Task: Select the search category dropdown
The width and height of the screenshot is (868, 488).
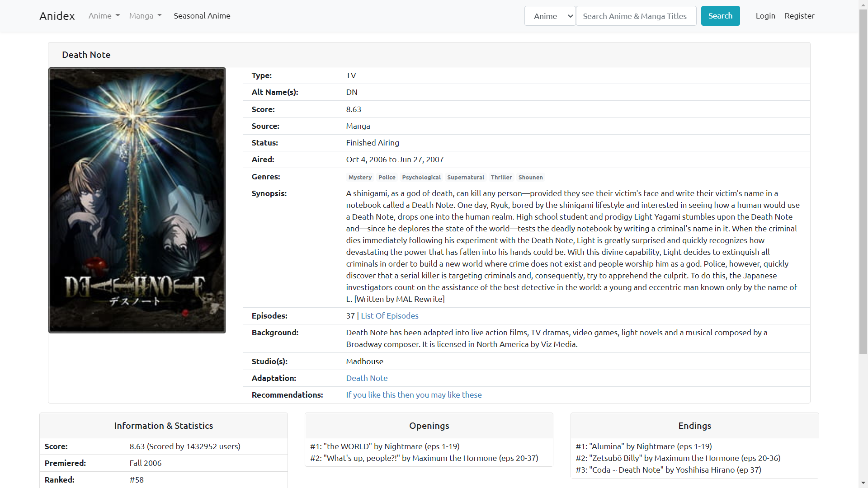Action: point(548,15)
